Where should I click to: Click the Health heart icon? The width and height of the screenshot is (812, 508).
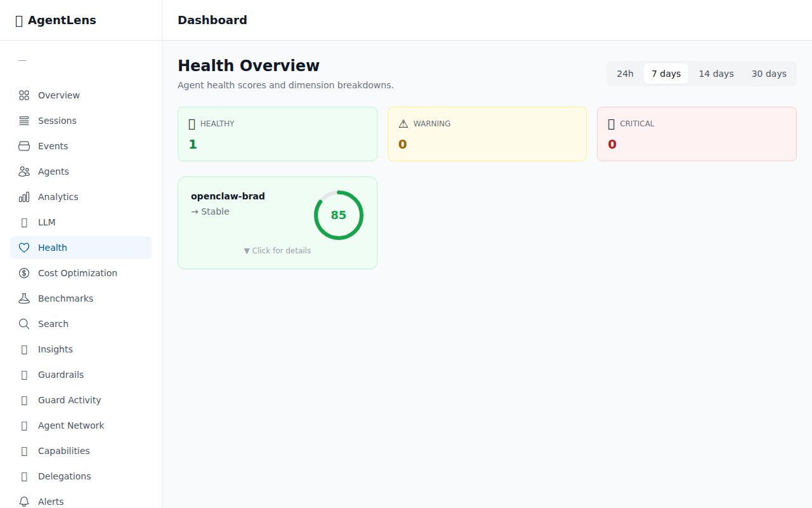pyautogui.click(x=24, y=248)
